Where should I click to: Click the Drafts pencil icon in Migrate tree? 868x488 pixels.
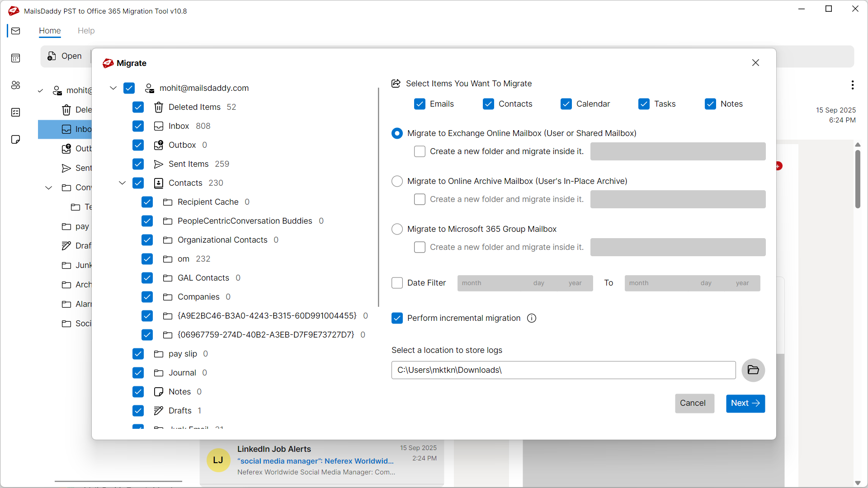(158, 411)
